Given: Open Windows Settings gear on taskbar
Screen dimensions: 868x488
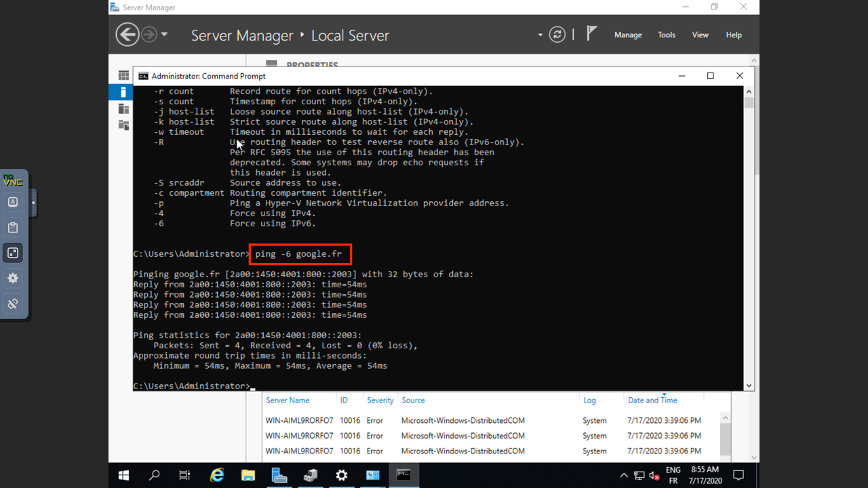Looking at the screenshot, I should pyautogui.click(x=342, y=475).
